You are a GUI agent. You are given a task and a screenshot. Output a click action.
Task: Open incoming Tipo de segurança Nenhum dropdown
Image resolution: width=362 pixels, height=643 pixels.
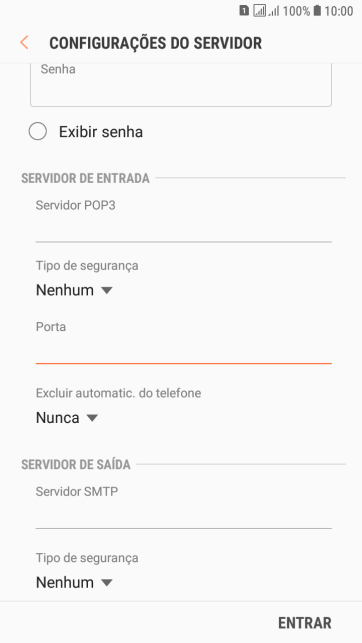(x=74, y=290)
